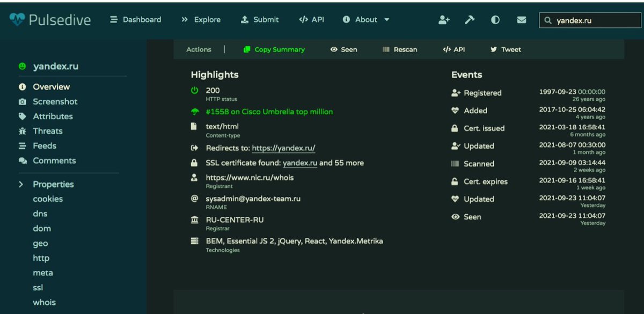Open the mail envelope icon
The height and width of the screenshot is (314, 644).
(521, 20)
